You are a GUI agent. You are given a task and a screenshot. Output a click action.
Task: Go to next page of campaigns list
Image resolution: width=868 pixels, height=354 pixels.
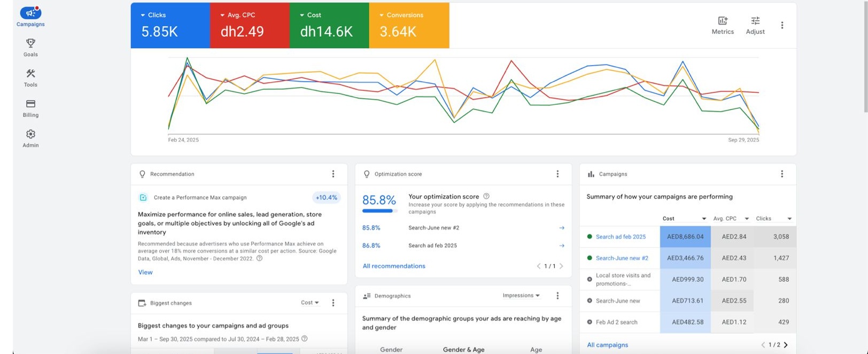(x=786, y=345)
